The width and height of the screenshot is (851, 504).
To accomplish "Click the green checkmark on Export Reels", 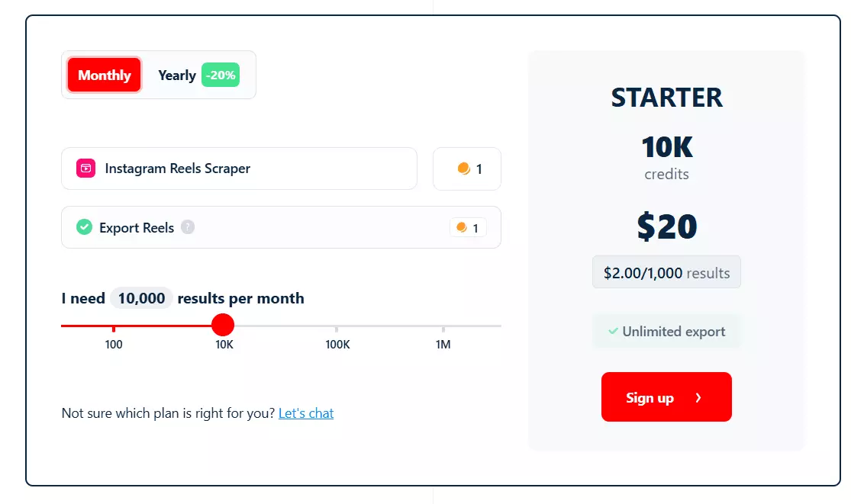I will point(84,227).
